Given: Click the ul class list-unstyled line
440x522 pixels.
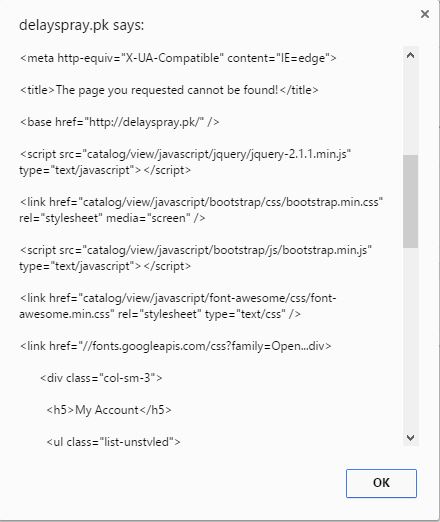Looking at the screenshot, I should pyautogui.click(x=113, y=442).
